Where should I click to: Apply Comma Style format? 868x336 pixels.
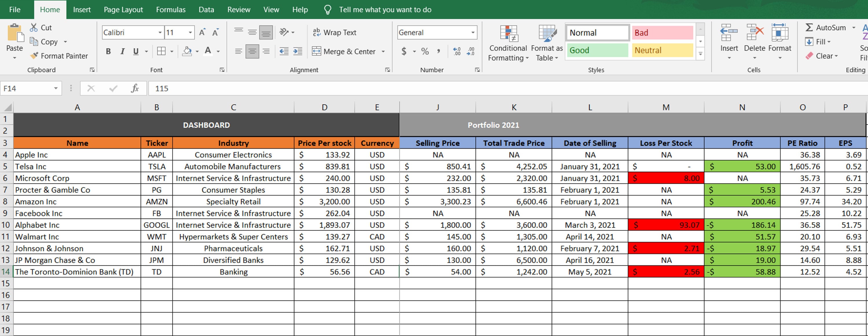[x=438, y=51]
